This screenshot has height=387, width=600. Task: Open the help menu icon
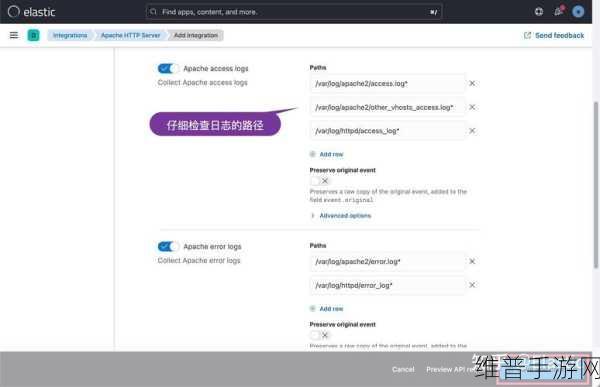click(539, 11)
